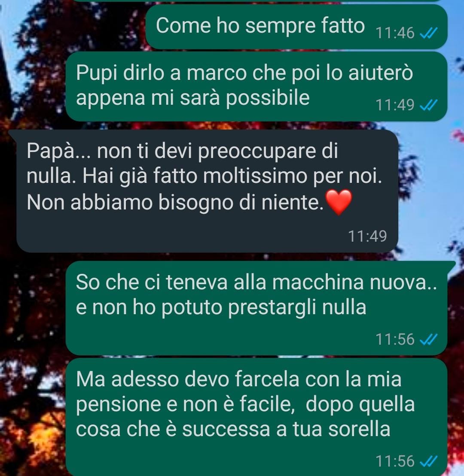Tap the text 'nulla. Hai già fatto moltissimo per noi.'

(204, 176)
